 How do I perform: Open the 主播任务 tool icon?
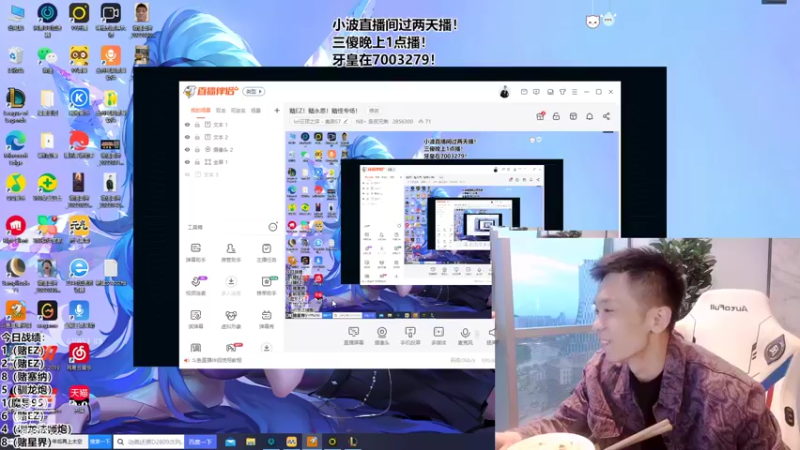(x=266, y=248)
